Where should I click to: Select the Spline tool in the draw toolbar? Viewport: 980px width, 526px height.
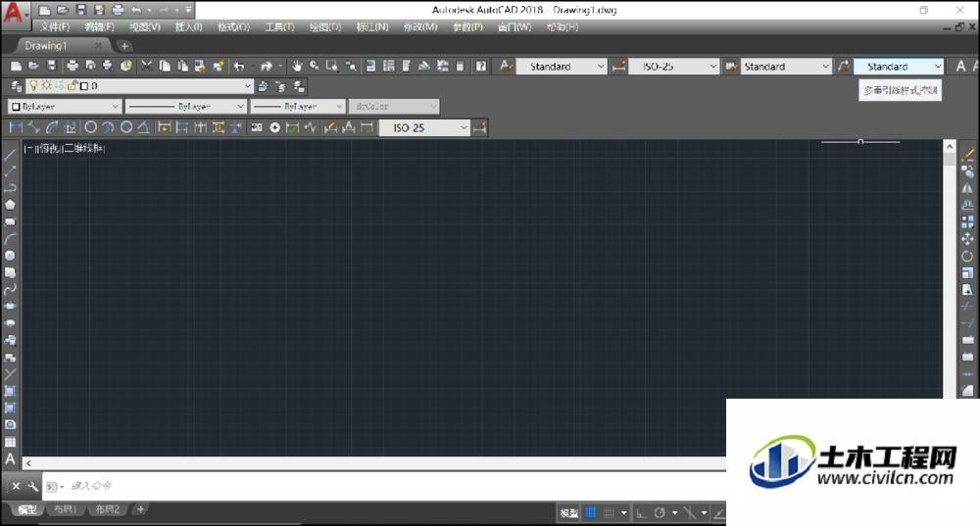(x=10, y=289)
